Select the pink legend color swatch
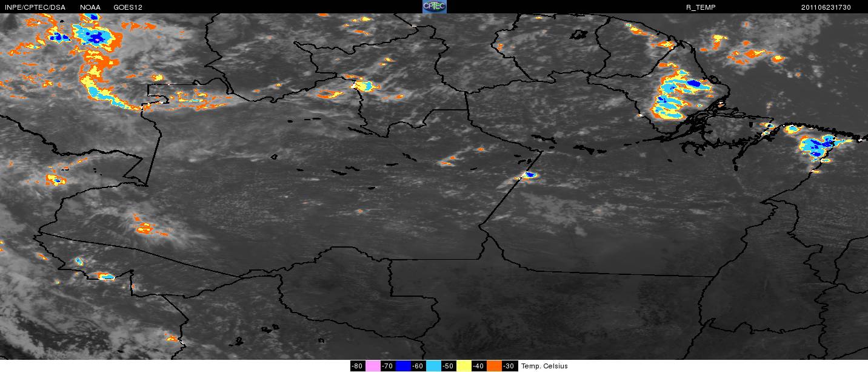This screenshot has width=868, height=372. pos(373,366)
